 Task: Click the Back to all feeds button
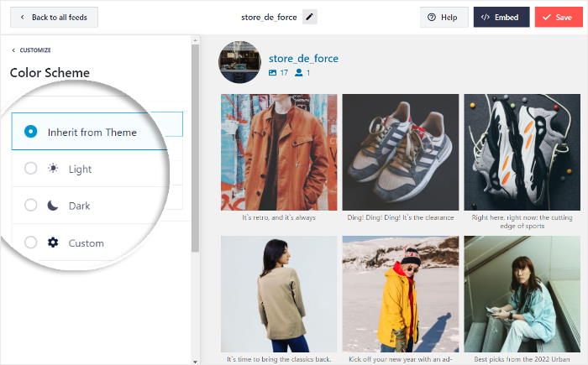pyautogui.click(x=54, y=18)
